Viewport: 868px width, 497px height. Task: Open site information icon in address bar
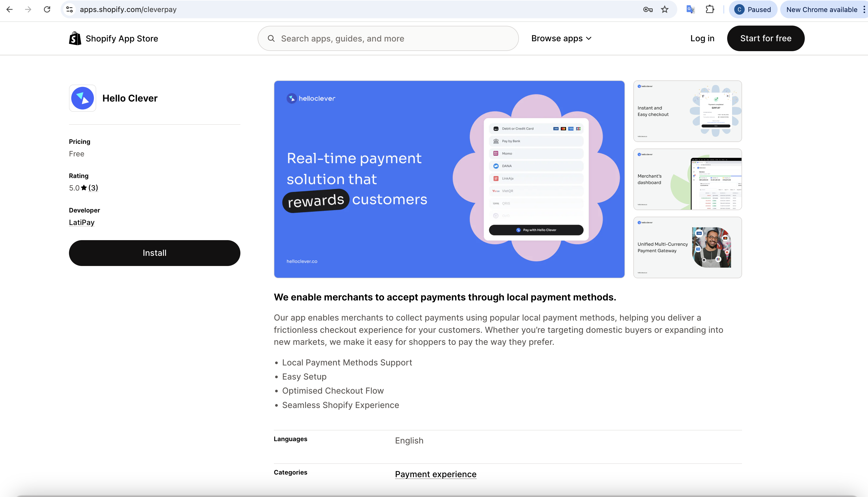(70, 10)
